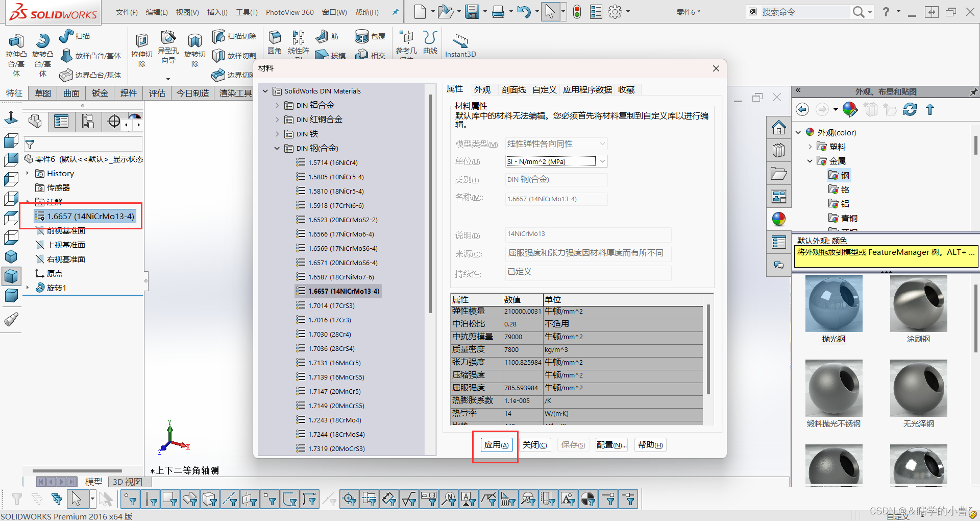Select the 上视基准面 plane

(x=60, y=245)
